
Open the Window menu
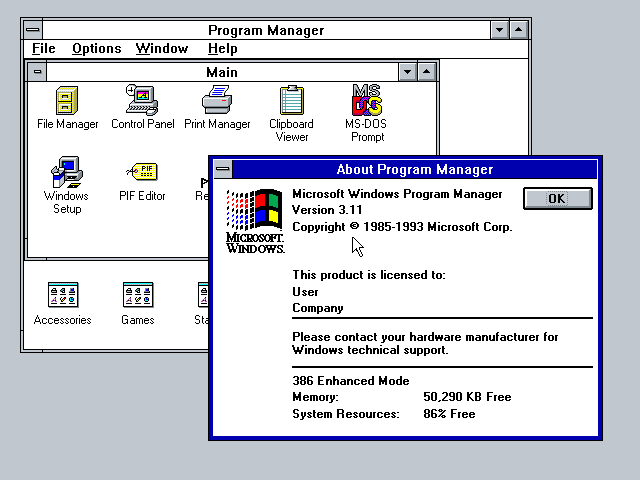pos(161,48)
